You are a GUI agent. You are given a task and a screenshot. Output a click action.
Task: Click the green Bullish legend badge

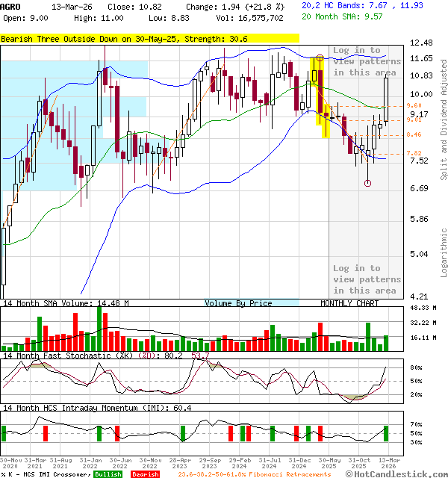pyautogui.click(x=108, y=474)
